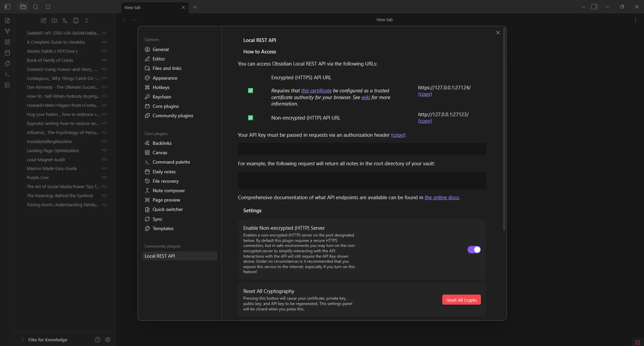This screenshot has height=346, width=644.
Task: Toggle the left sidebar collapse icon
Action: tap(7, 7)
